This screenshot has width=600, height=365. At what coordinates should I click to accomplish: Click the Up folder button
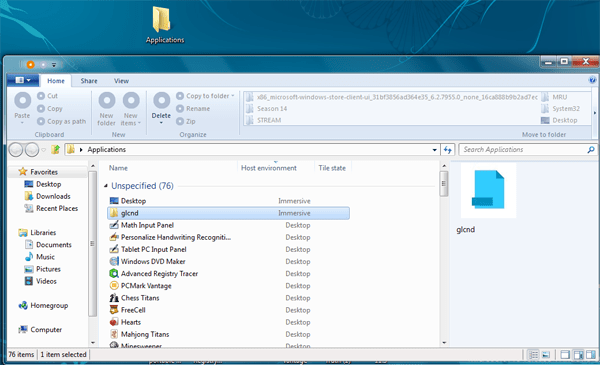pyautogui.click(x=55, y=149)
